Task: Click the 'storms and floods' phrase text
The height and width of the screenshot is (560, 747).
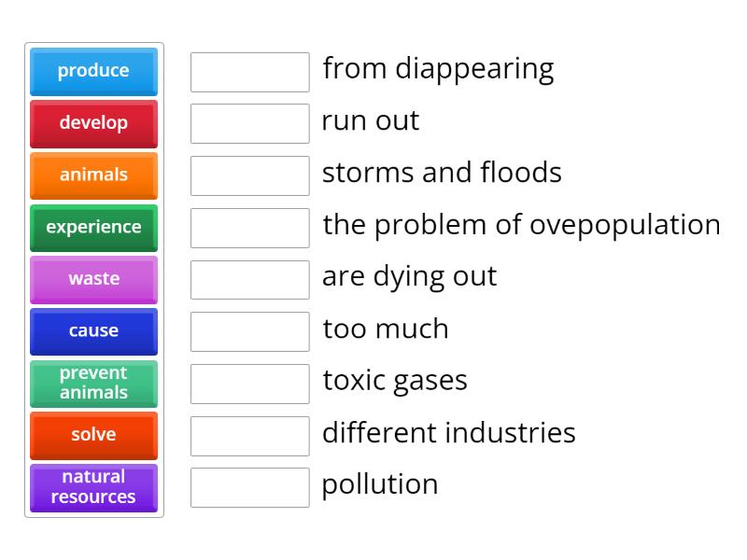Action: tap(442, 173)
